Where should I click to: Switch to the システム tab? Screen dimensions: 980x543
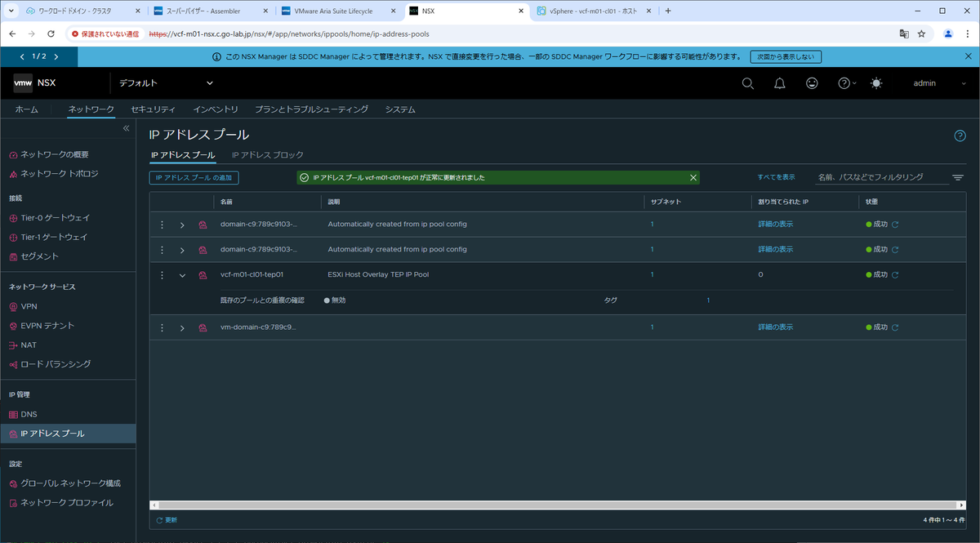tap(400, 109)
